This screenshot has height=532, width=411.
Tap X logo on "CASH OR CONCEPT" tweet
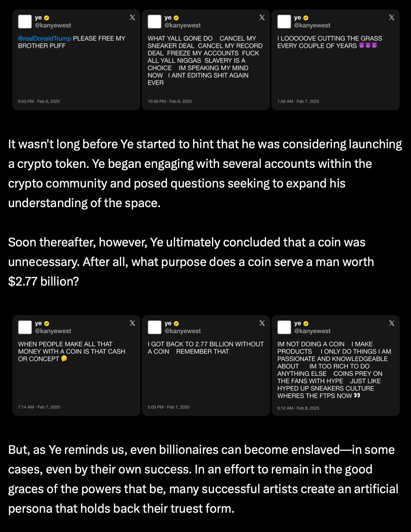click(132, 323)
